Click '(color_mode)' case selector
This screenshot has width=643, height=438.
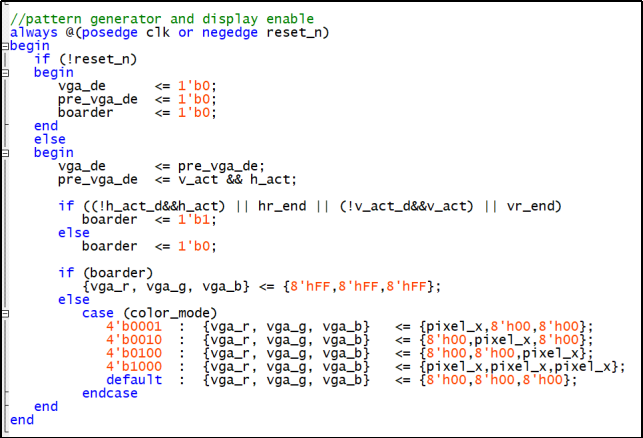[170, 313]
